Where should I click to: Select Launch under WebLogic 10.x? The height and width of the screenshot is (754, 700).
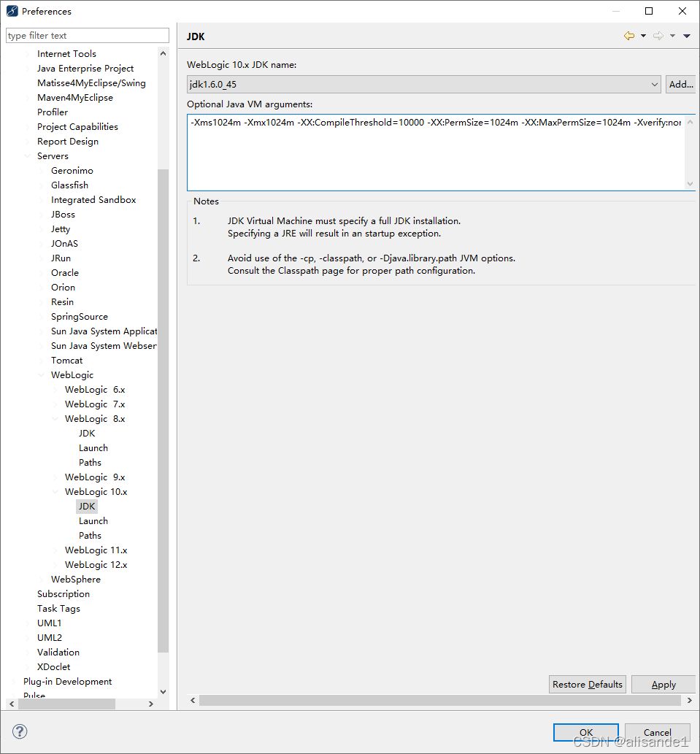93,520
